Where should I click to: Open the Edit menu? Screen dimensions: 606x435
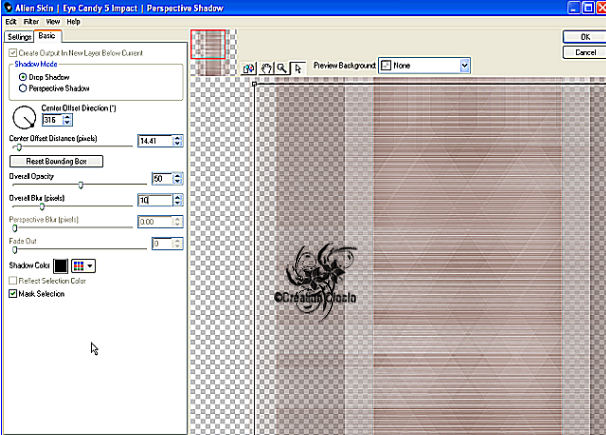tap(11, 22)
